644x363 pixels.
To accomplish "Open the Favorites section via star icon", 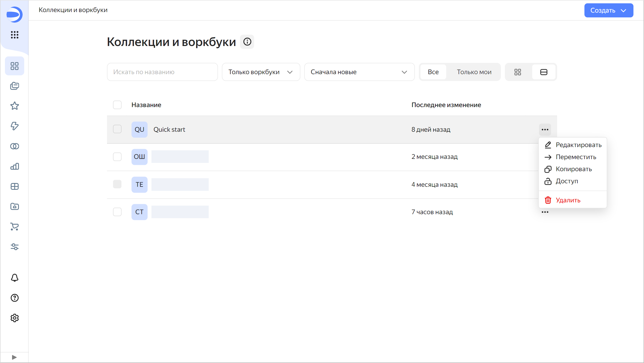I will pos(14,106).
